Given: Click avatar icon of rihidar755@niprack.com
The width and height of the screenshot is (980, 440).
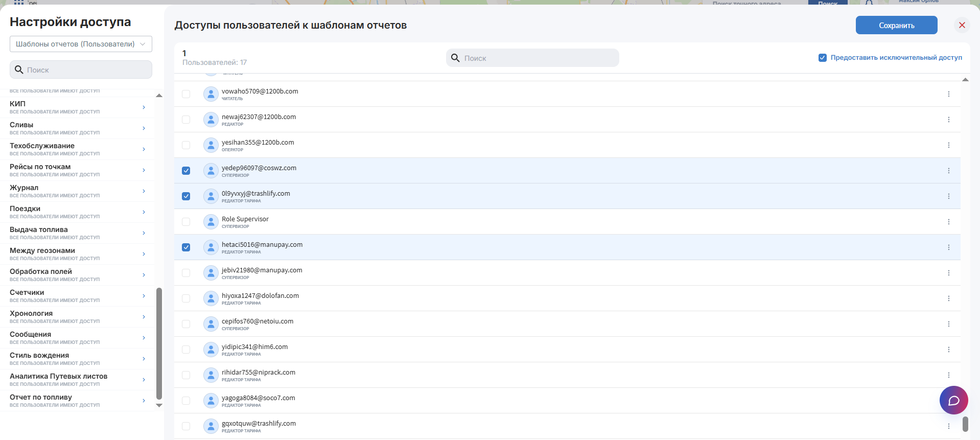Looking at the screenshot, I should (x=211, y=375).
